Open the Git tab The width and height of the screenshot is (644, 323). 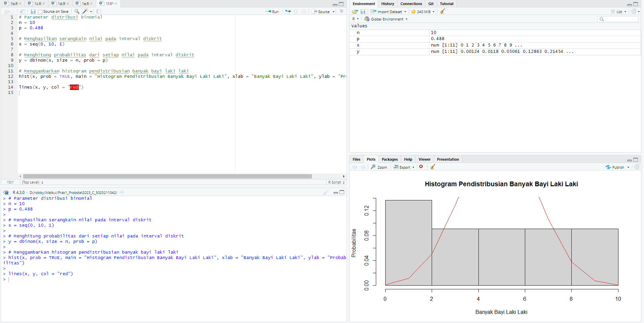431,4
